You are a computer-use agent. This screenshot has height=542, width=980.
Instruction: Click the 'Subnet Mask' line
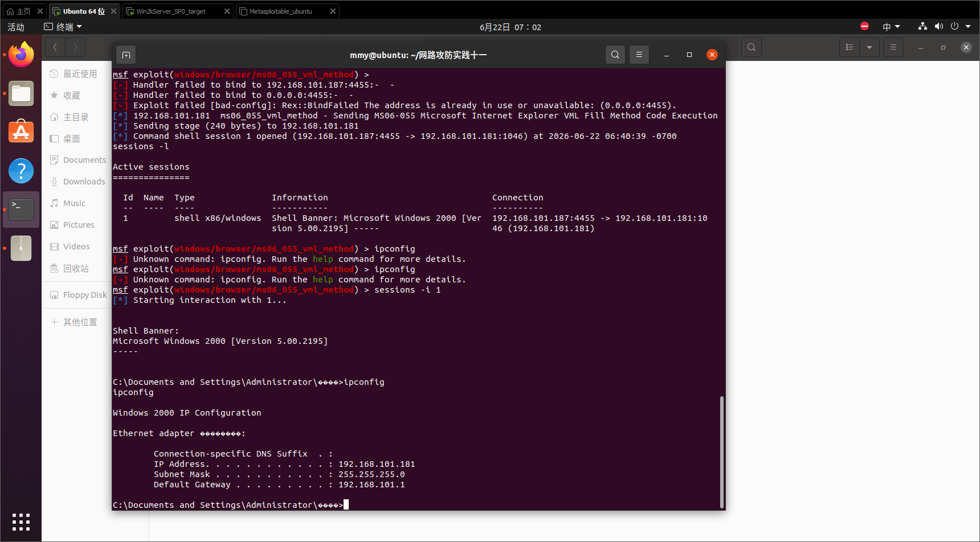tap(279, 474)
